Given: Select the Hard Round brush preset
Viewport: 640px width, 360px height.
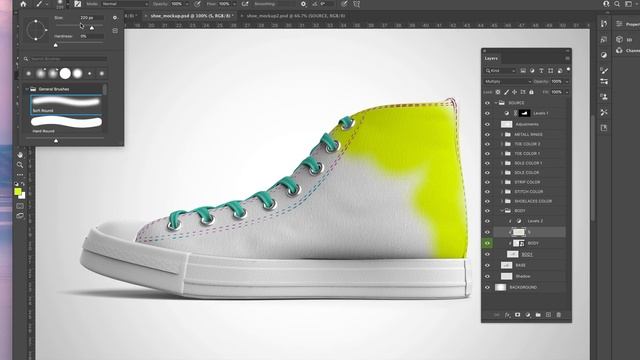Looking at the screenshot, I should click(x=66, y=124).
